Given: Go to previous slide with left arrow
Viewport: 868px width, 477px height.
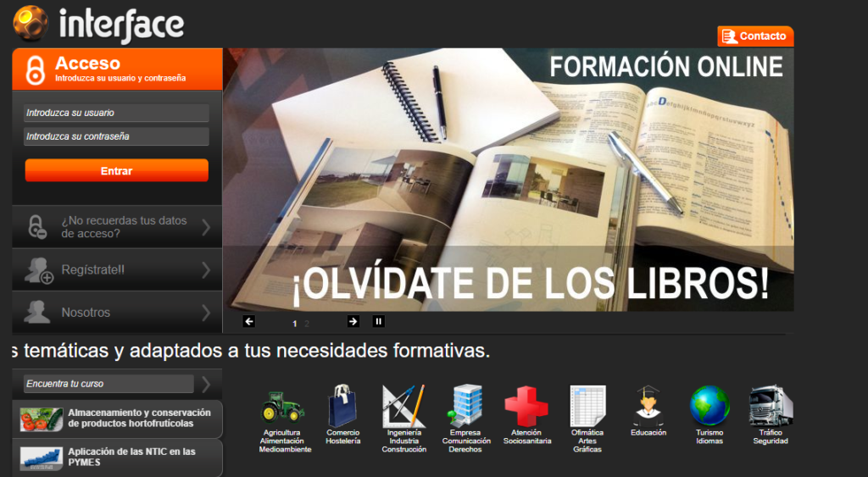Looking at the screenshot, I should [x=248, y=321].
